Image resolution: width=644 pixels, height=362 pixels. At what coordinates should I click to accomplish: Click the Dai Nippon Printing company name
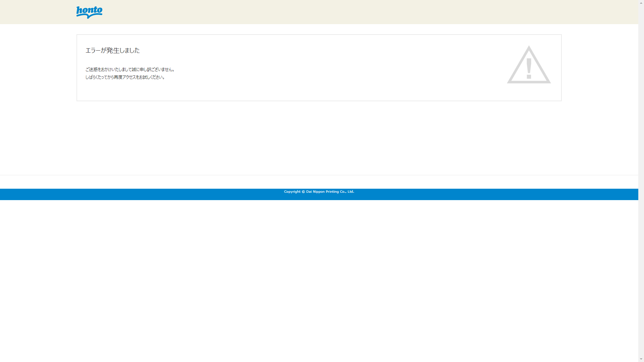pos(322,192)
